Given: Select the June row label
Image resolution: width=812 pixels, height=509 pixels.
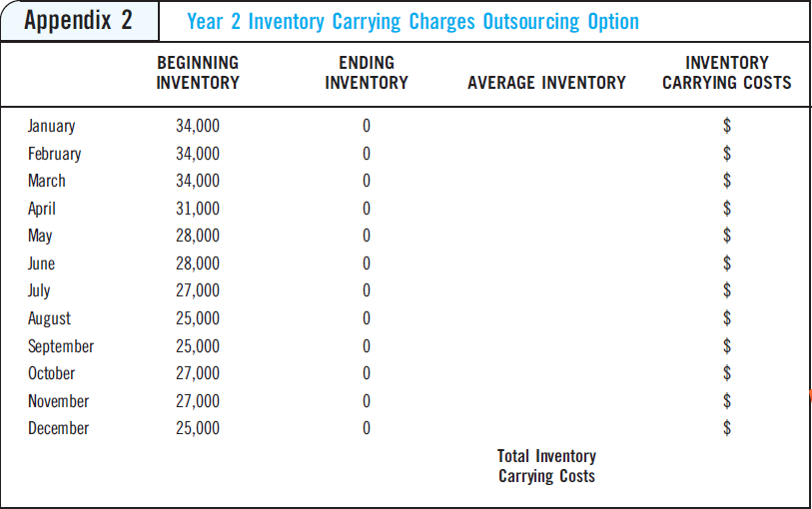Looking at the screenshot, I should coord(41,263).
